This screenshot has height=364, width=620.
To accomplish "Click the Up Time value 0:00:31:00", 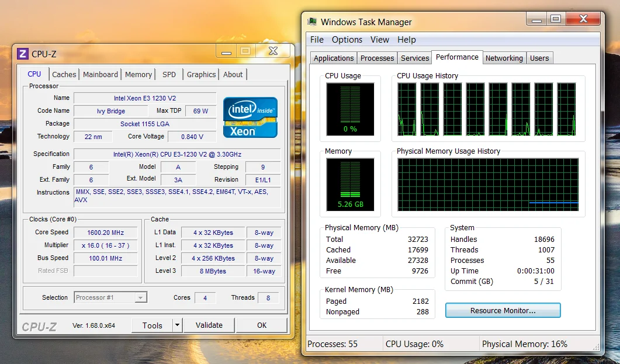I will point(536,271).
